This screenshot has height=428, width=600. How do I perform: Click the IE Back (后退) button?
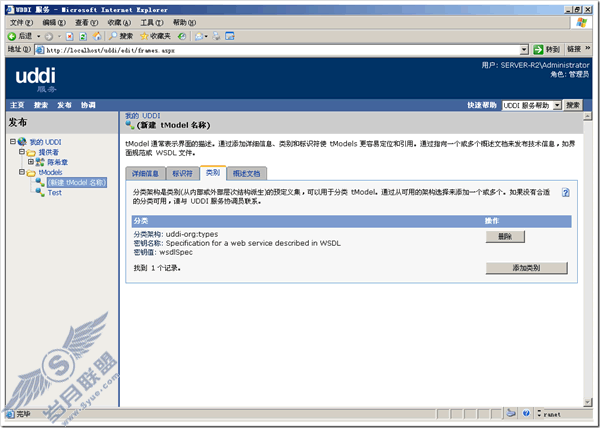pos(20,36)
